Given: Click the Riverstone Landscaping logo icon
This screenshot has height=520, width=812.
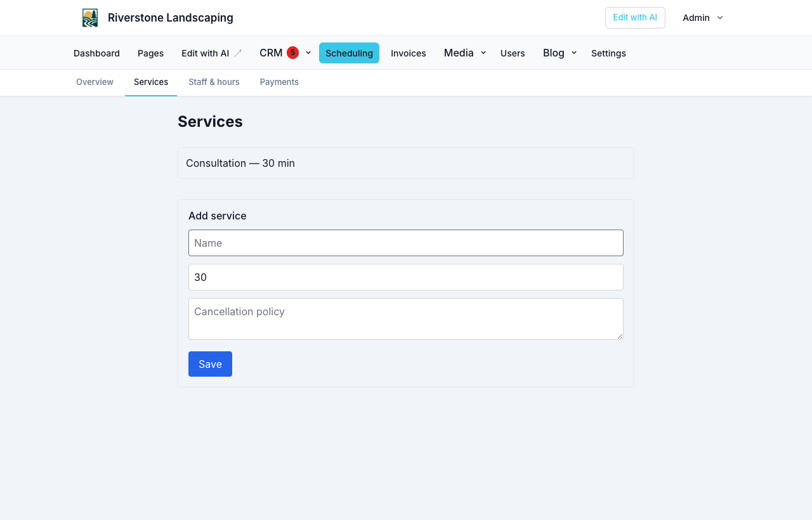Looking at the screenshot, I should point(90,18).
